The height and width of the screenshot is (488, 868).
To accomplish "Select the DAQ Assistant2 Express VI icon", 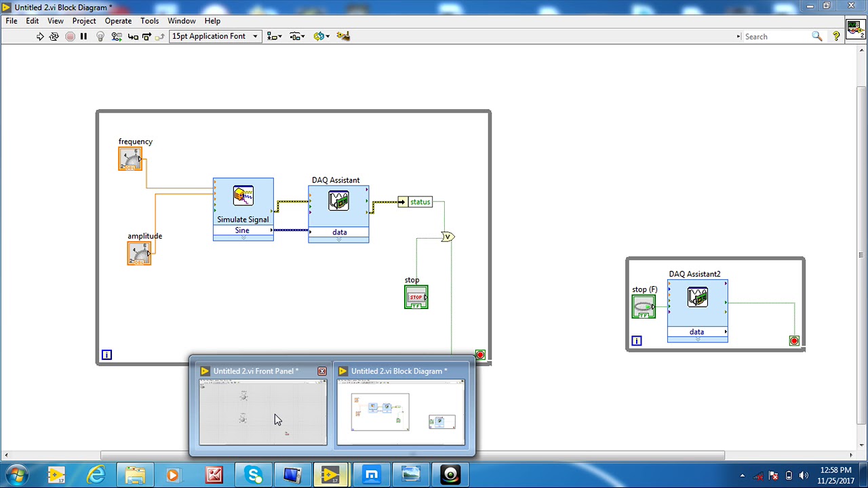I will pyautogui.click(x=698, y=296).
